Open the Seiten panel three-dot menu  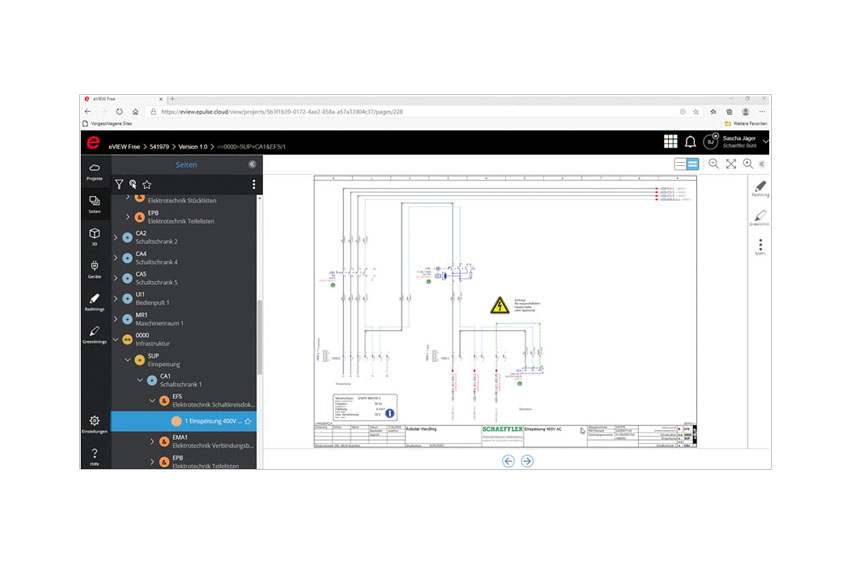pos(254,185)
